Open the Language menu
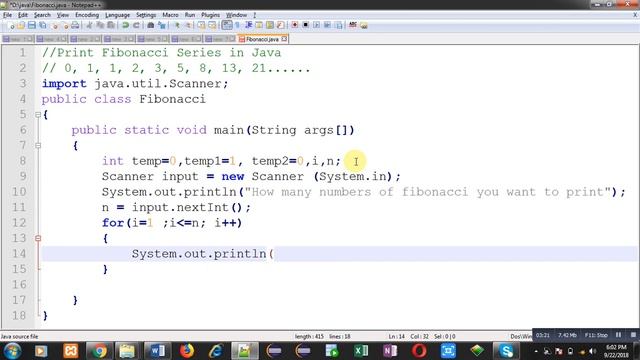This screenshot has height=360, width=640. (118, 15)
